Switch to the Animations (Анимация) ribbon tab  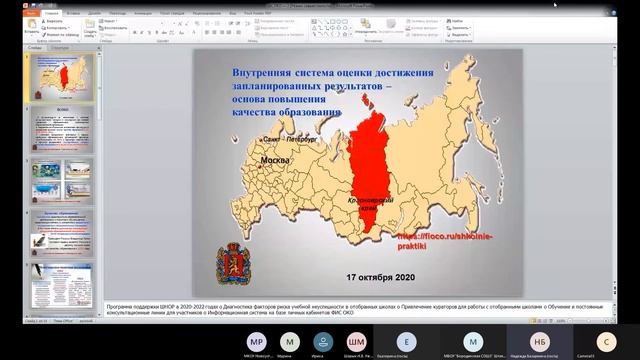pyautogui.click(x=143, y=13)
